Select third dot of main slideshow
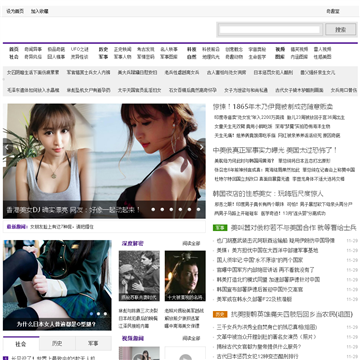This screenshot has width=360, height=360. click(171, 210)
